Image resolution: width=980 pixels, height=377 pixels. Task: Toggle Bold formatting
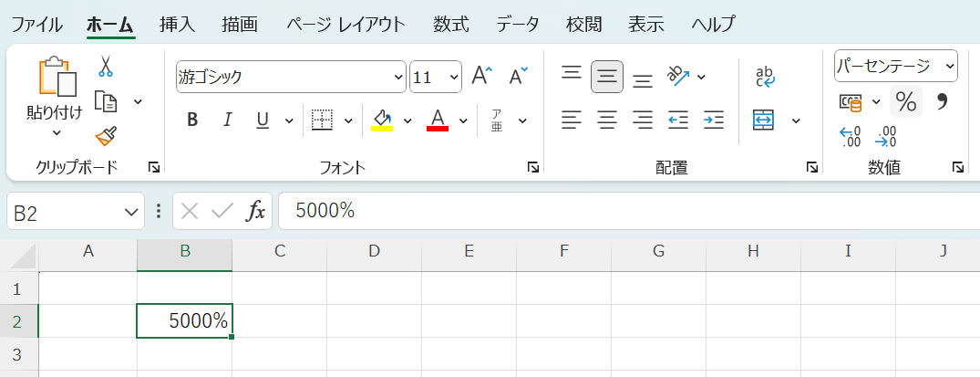click(x=192, y=120)
